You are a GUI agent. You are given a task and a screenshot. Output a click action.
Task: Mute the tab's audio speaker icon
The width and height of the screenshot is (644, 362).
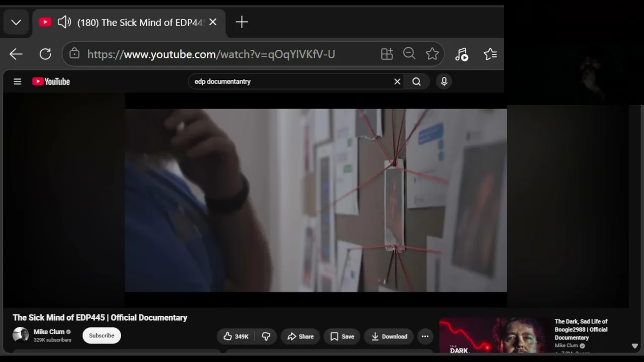click(x=64, y=22)
